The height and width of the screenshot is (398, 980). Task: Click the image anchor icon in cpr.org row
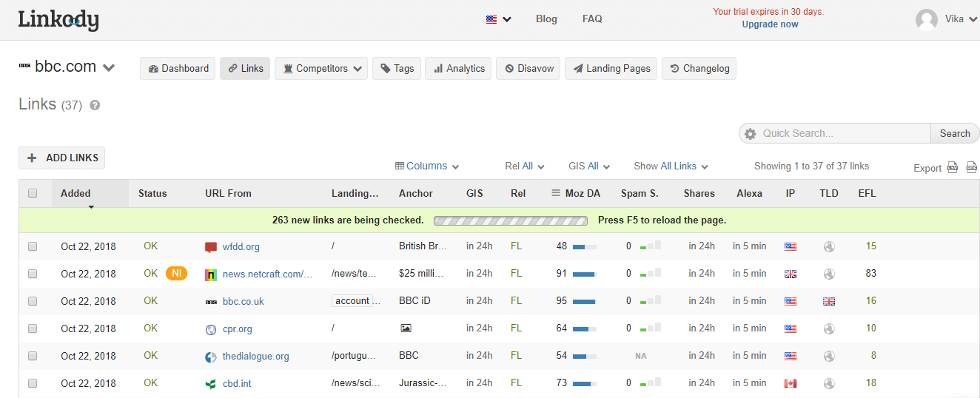[406, 328]
